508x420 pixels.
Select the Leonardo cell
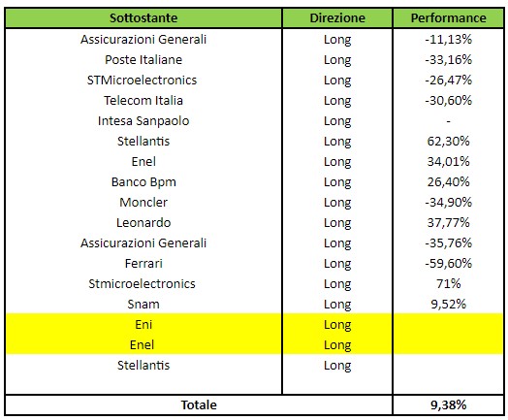click(x=143, y=223)
